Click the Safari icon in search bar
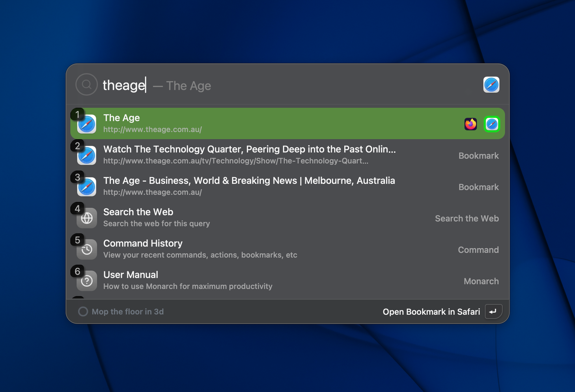This screenshot has height=392, width=575. coord(491,85)
